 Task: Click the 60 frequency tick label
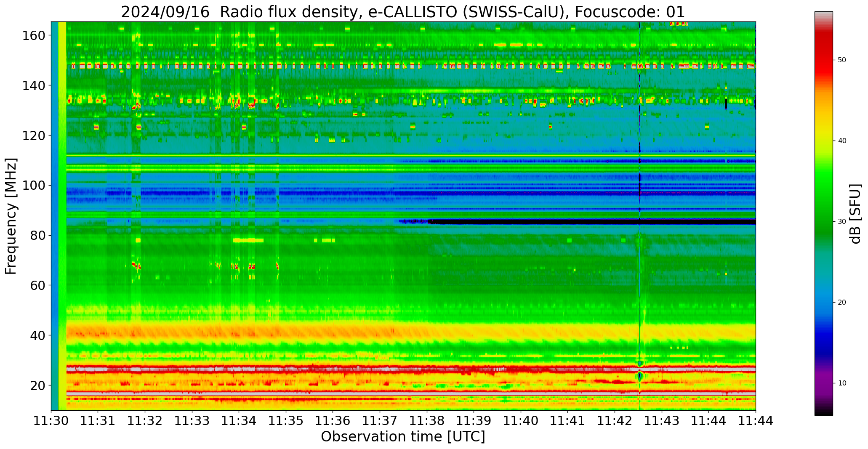tap(37, 285)
